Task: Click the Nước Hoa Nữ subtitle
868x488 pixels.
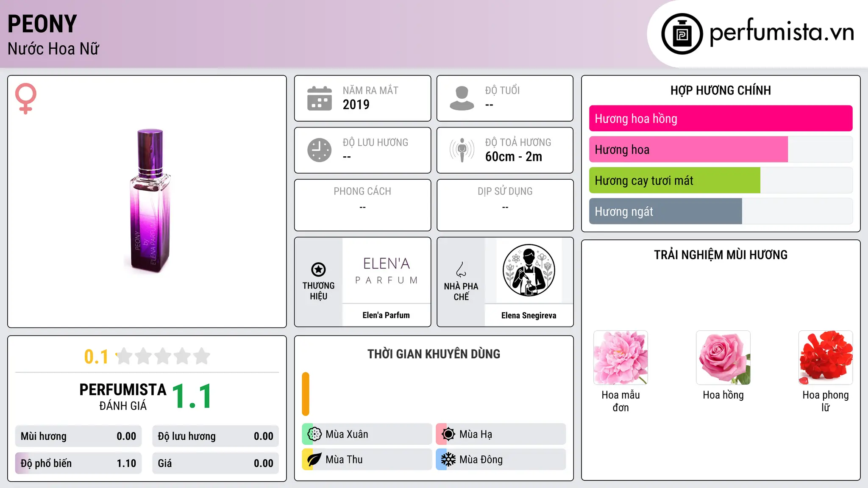Action: pos(53,49)
